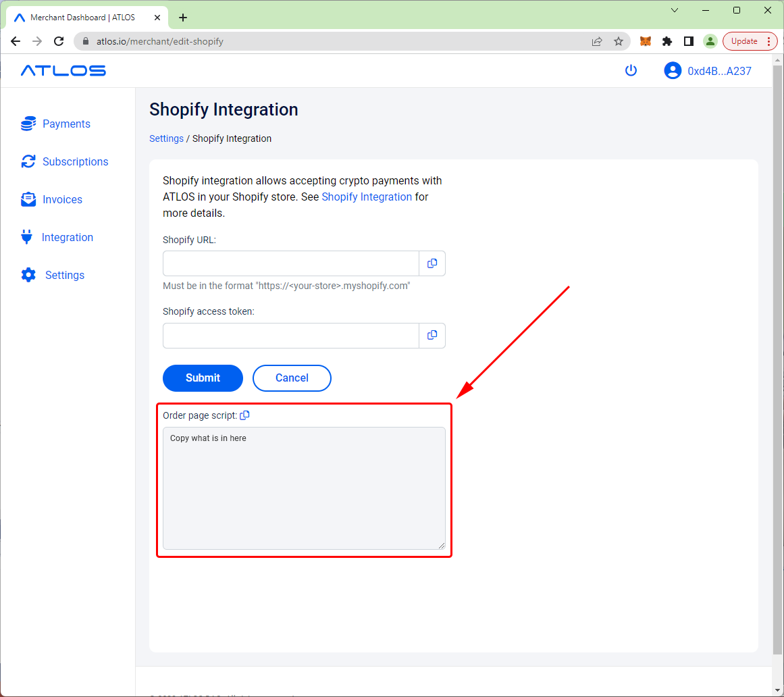Click the Settings gear icon
784x697 pixels.
point(28,275)
